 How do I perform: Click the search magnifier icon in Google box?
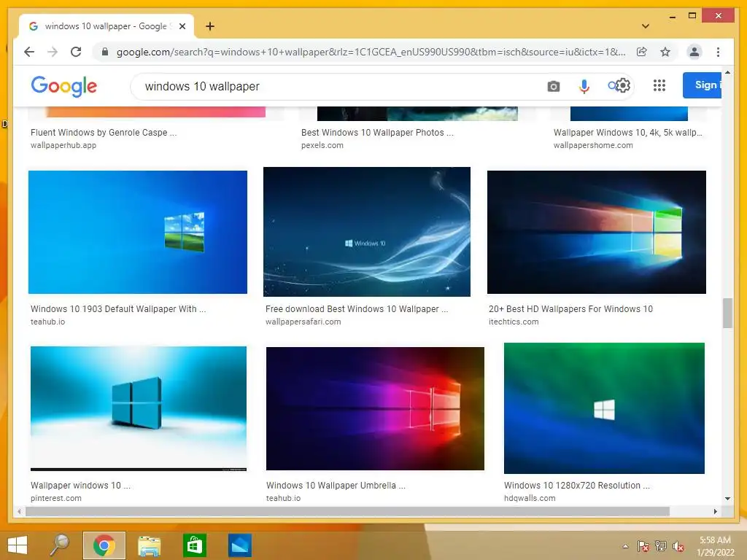coord(612,86)
